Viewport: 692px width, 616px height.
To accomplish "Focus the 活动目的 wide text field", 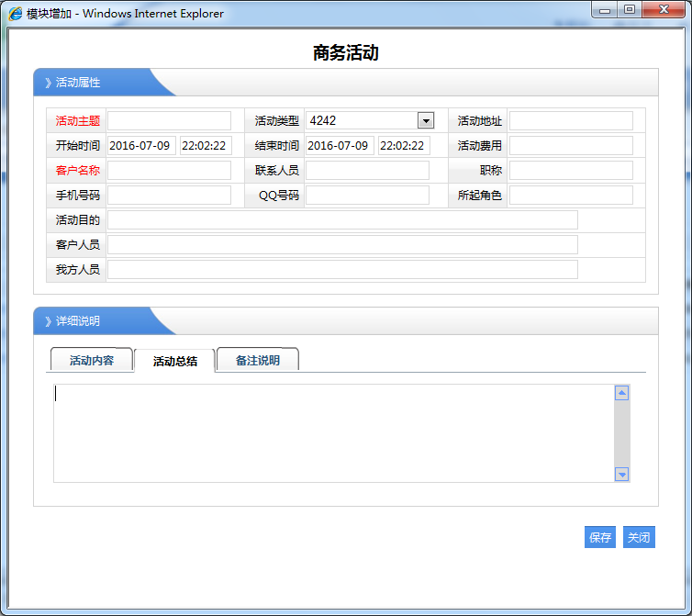I will tap(342, 220).
